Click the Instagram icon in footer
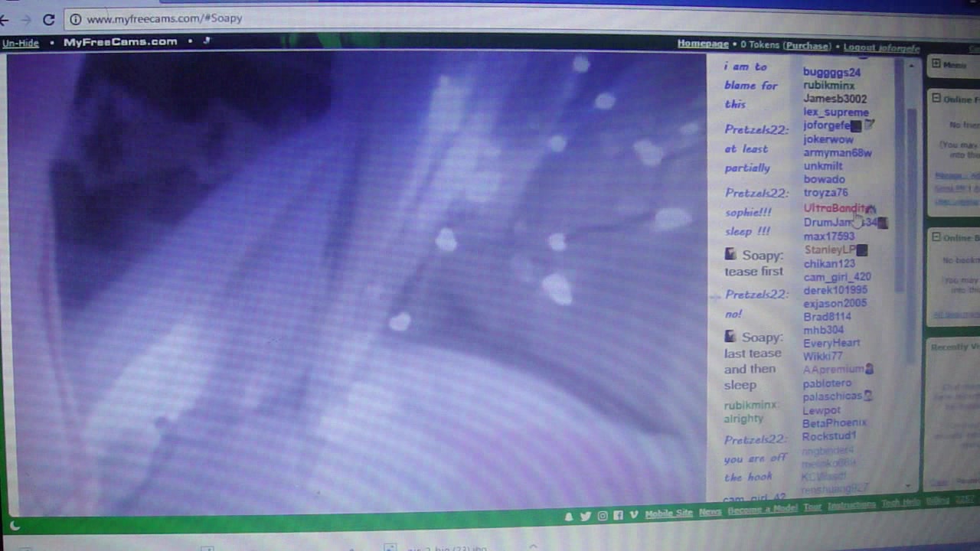Image resolution: width=980 pixels, height=551 pixels. coord(603,516)
